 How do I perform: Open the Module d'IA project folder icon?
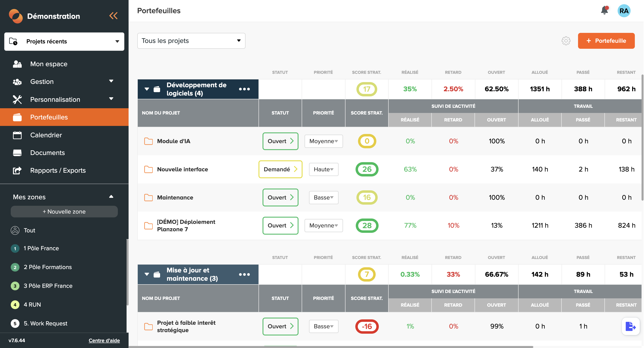click(x=148, y=141)
